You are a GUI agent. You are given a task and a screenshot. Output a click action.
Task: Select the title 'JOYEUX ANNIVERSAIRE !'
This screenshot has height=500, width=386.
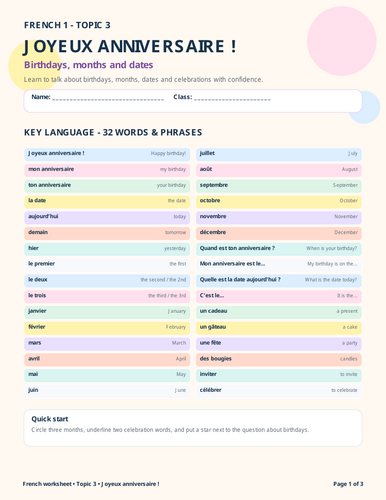[x=130, y=46]
